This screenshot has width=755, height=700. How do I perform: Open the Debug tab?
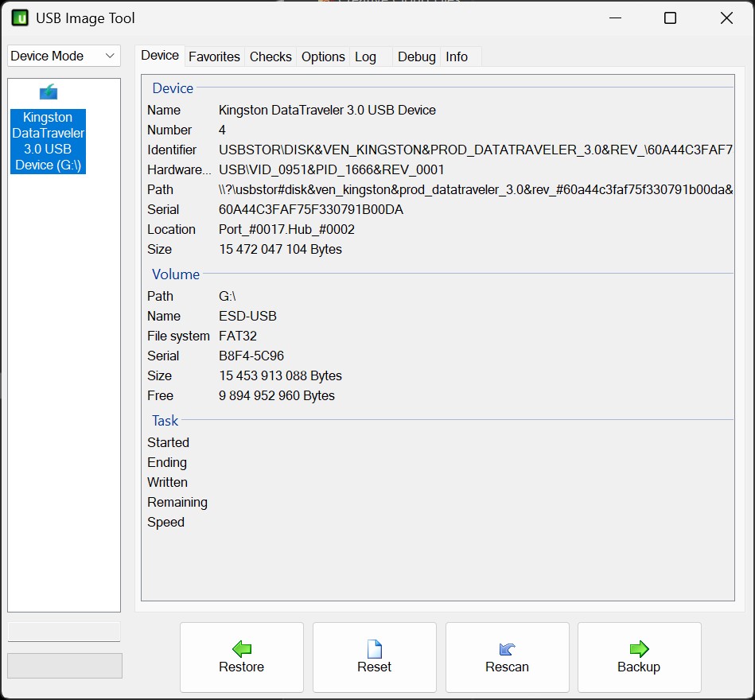(x=416, y=56)
